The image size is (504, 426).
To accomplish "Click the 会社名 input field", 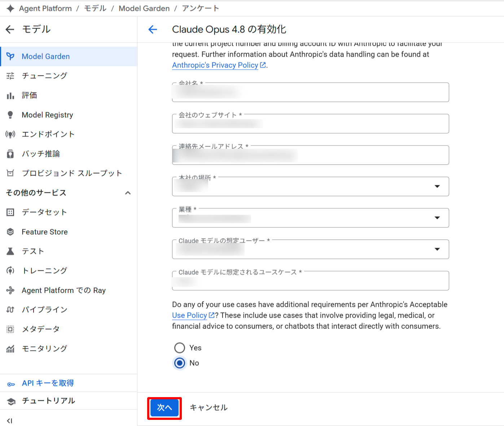I will click(311, 92).
